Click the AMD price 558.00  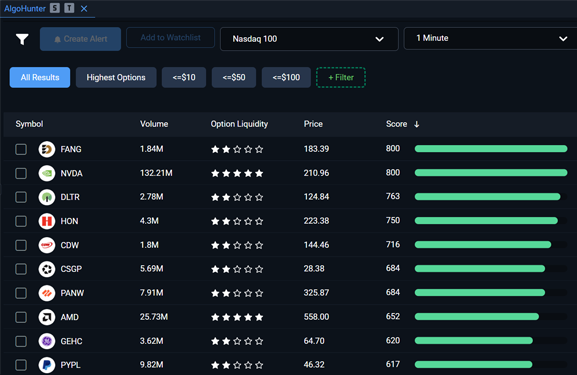point(316,317)
